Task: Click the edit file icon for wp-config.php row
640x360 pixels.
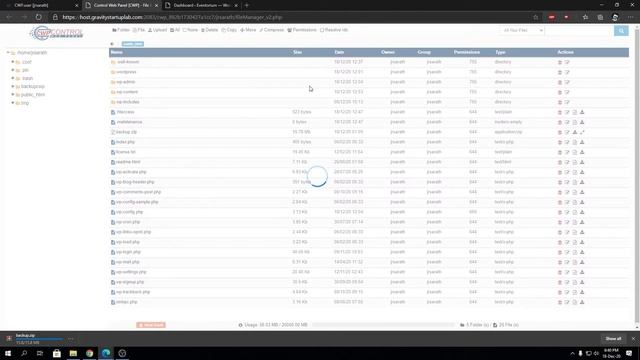Action: coord(575,212)
